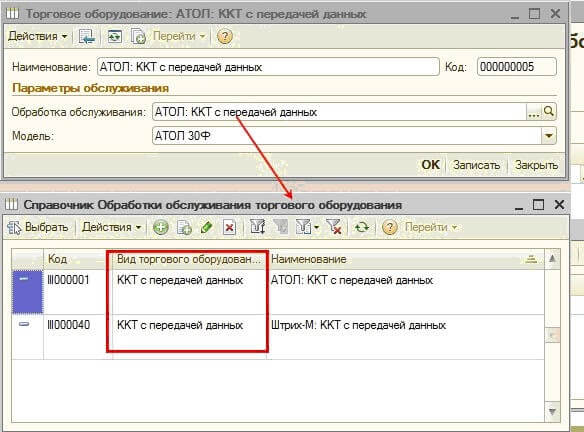Open the Перейти menu in catalog toolbar

coord(431,227)
